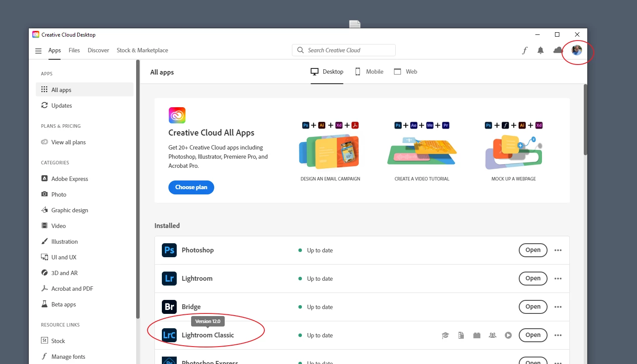637x364 pixels.
Task: Click the Lightroom app icon
Action: tap(169, 279)
